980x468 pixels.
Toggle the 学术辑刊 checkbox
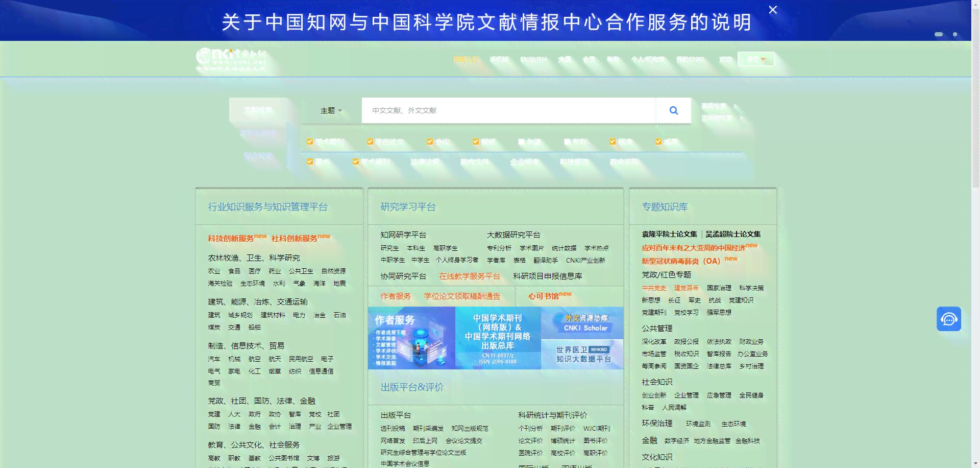point(356,161)
